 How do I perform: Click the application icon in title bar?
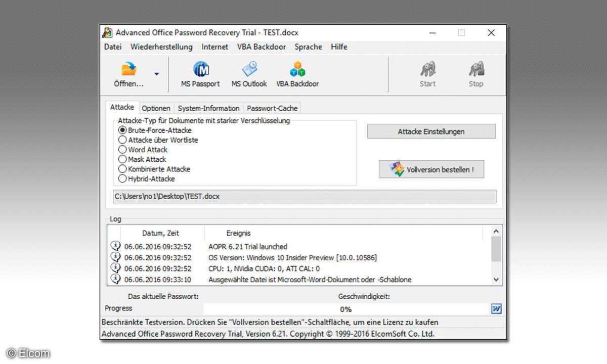(107, 32)
